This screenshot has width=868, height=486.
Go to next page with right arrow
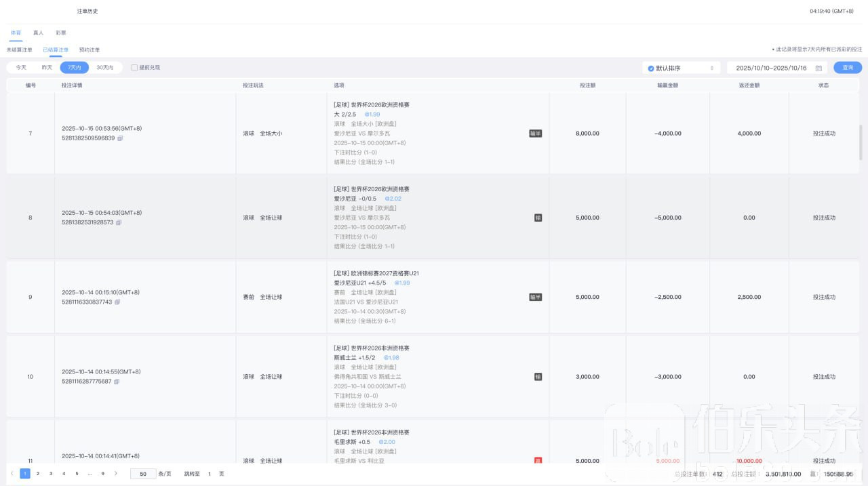[x=116, y=474]
